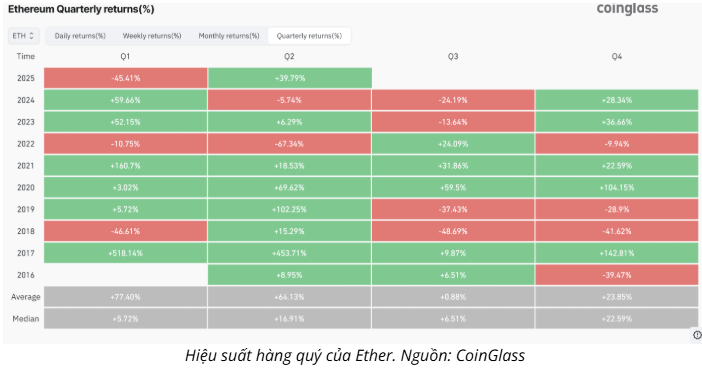Switch to Daily returns(%) tab
Viewport: 702px width, 378px height.
(x=80, y=36)
